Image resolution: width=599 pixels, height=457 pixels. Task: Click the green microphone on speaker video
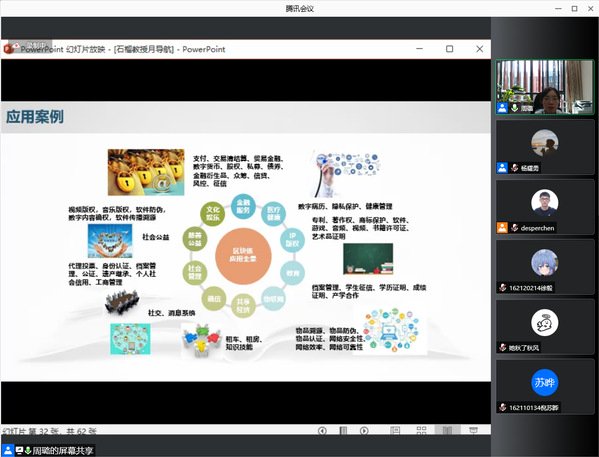pos(515,108)
